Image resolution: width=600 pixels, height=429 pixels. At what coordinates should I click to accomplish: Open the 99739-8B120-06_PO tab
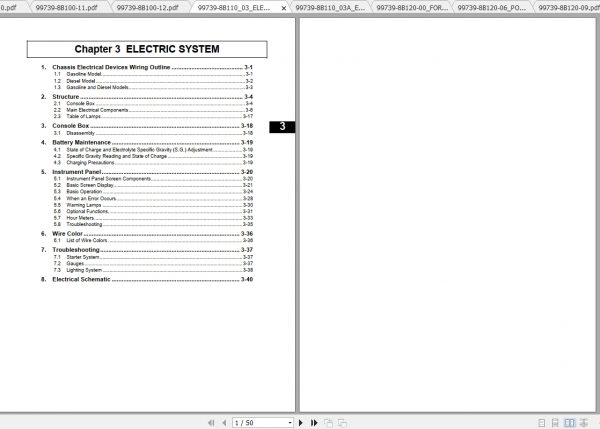[x=492, y=8]
